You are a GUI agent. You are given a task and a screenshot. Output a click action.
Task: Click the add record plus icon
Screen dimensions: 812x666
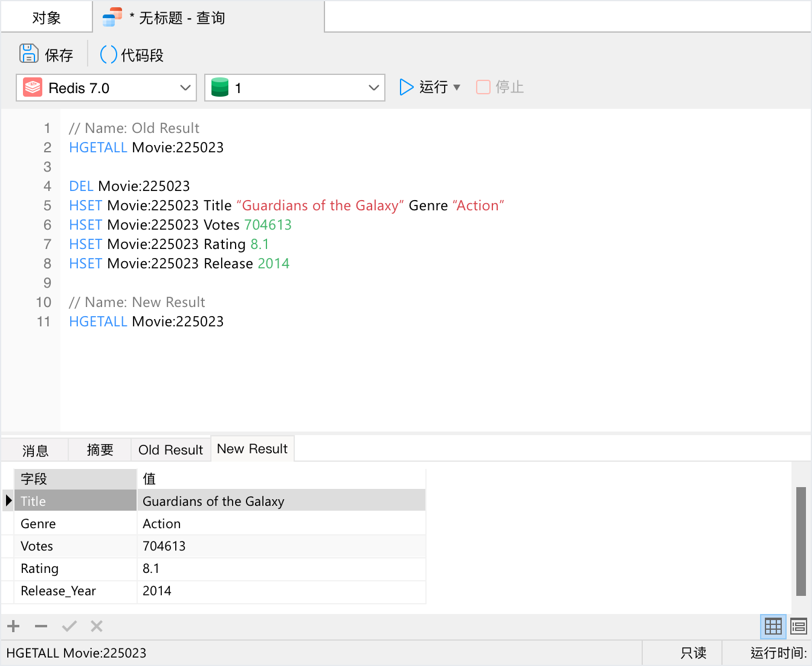(x=13, y=626)
